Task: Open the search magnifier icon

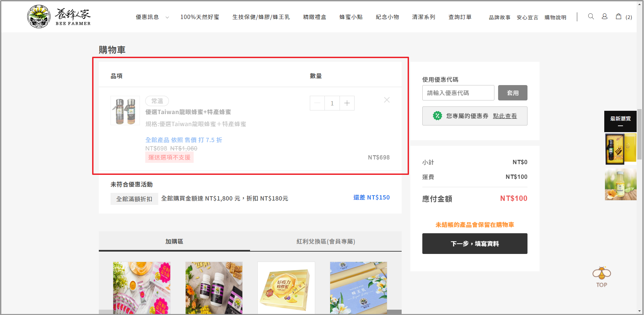Action: (x=591, y=17)
